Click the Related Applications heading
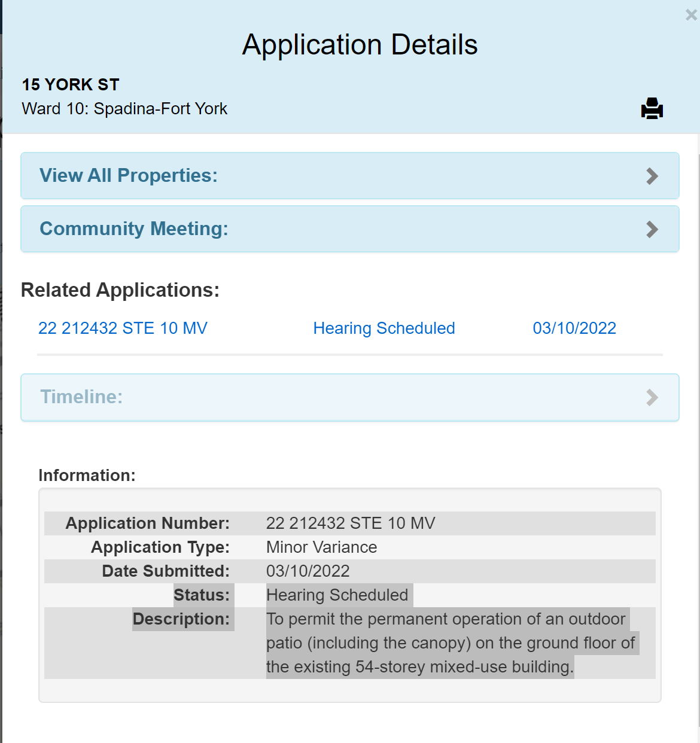The image size is (700, 743). [x=120, y=290]
